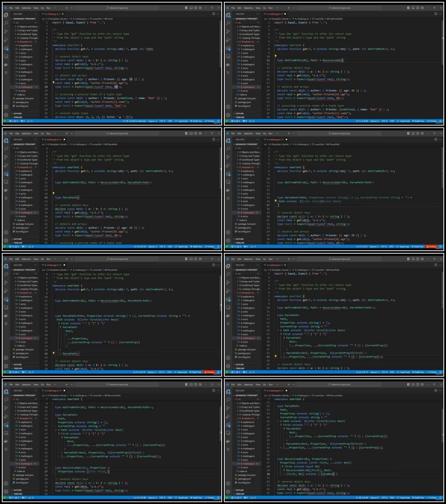This screenshot has height=504, width=446.
Task: Toggle primary side bar in Ln 30, Col 40 window
Action: 409,384
